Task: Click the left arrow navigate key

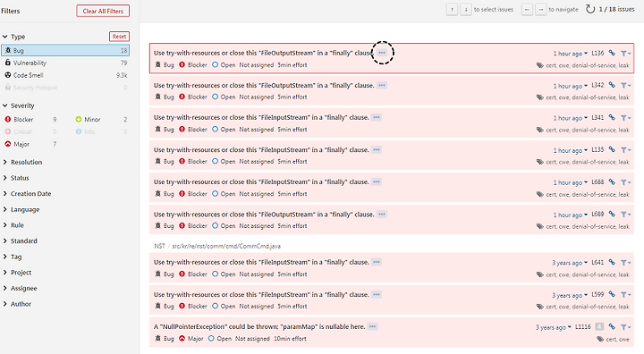Action: pyautogui.click(x=527, y=10)
